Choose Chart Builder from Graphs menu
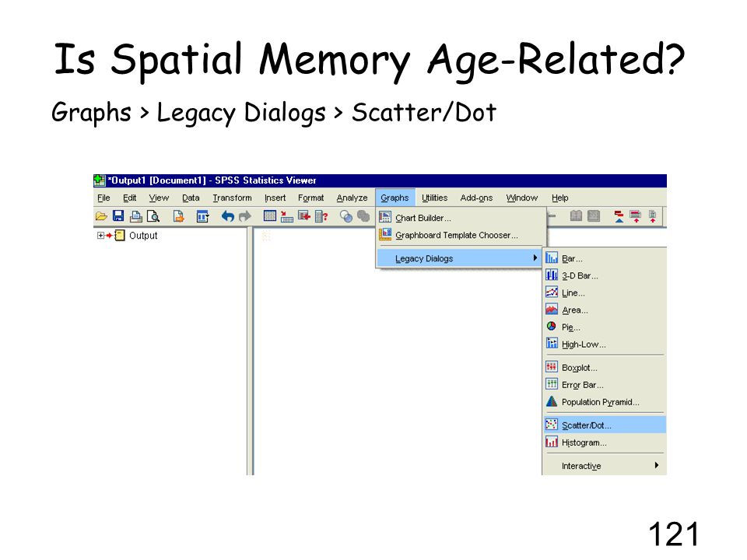Viewport: 747px width, 560px height. pyautogui.click(x=461, y=218)
